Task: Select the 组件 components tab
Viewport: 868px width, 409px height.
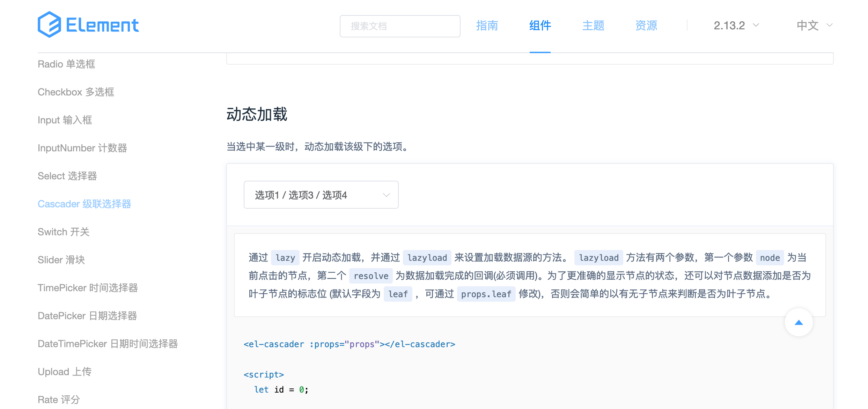Action: [x=540, y=26]
